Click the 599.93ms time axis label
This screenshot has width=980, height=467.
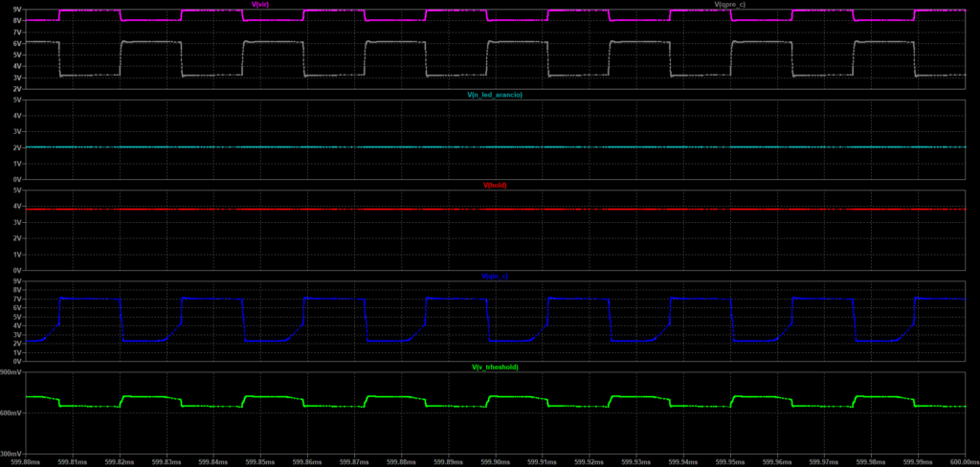pyautogui.click(x=635, y=462)
